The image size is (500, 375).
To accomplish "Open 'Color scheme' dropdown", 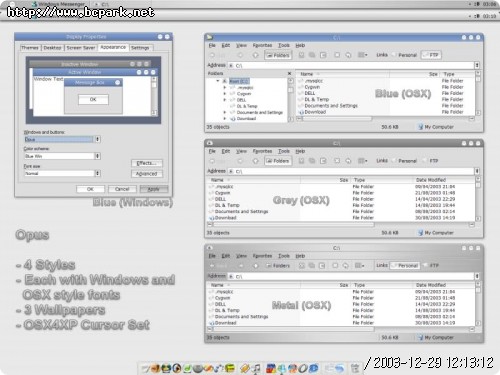I will pos(97,156).
